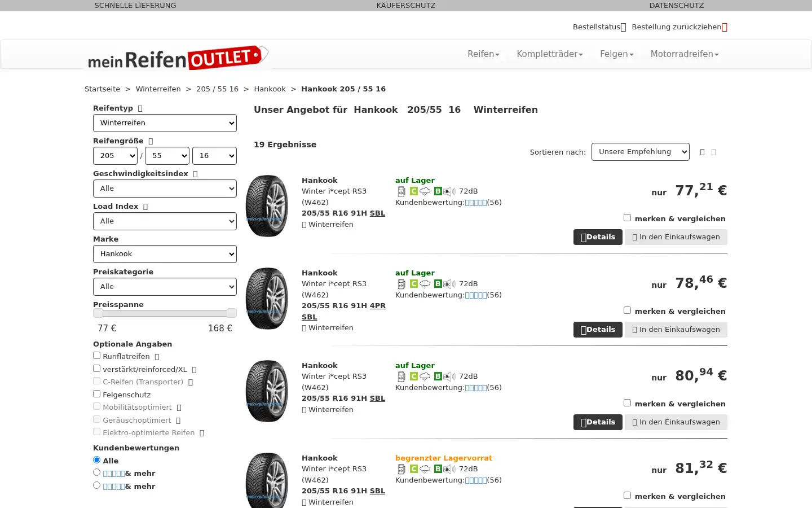Screen dimensions: 812x508
Task: Open the Reifentyp Winterreifen dropdown
Action: [x=165, y=123]
